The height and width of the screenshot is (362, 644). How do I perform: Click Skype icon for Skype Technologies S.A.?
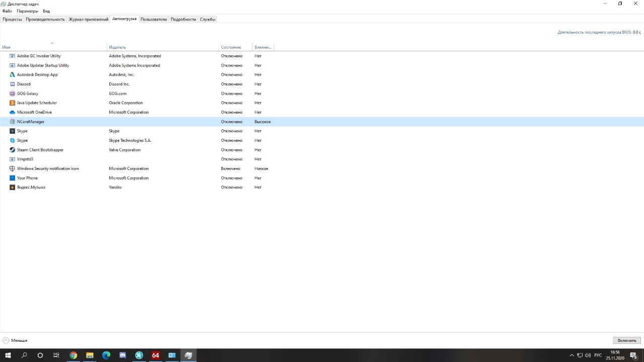point(13,140)
